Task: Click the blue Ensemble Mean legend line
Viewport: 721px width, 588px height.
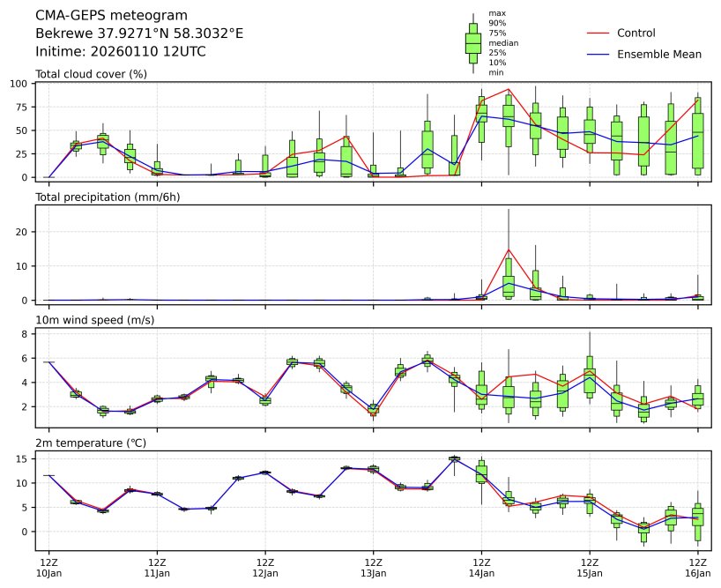Action: click(598, 55)
